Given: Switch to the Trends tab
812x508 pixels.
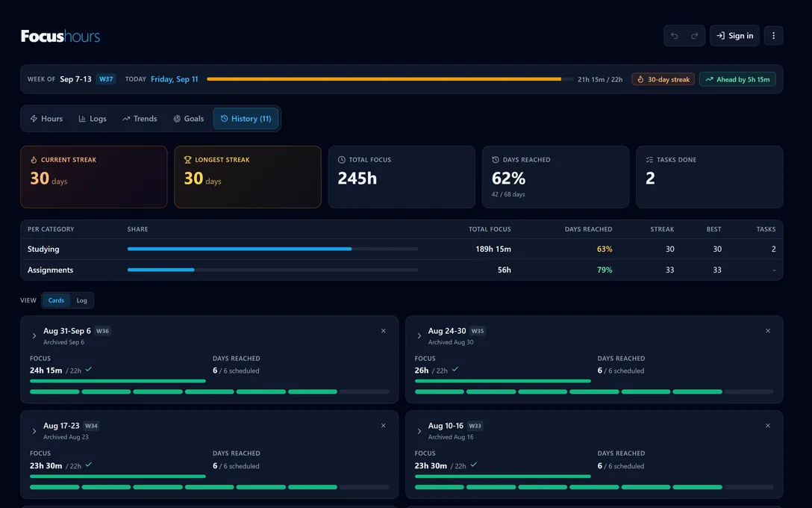Looking at the screenshot, I should [140, 119].
